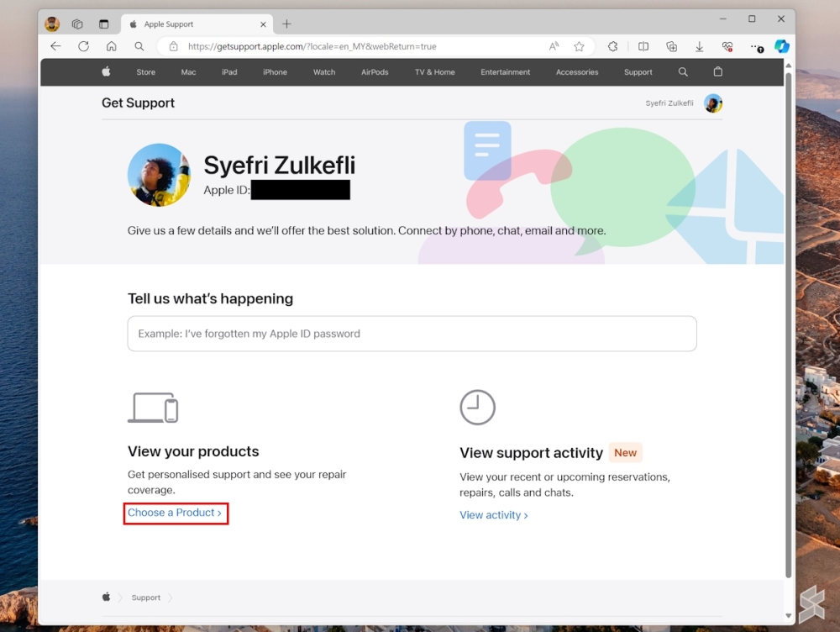Open the shopping bag icon
Viewport: 840px width, 632px height.
tap(718, 71)
